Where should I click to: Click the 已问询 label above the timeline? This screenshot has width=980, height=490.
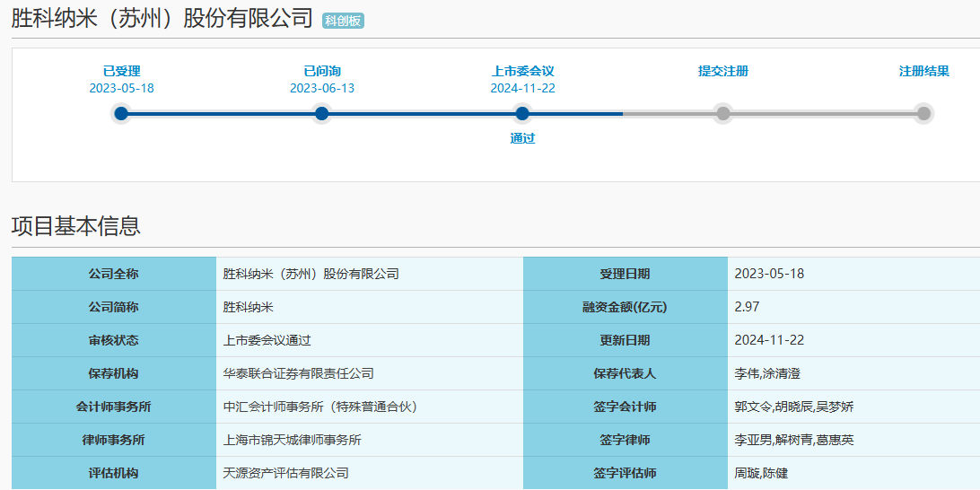(321, 71)
